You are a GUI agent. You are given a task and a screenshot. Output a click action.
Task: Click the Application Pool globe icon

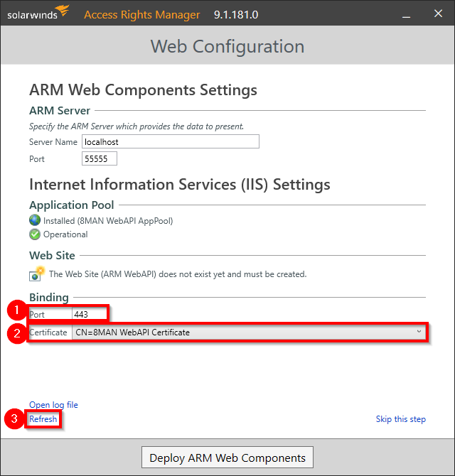(x=35, y=220)
